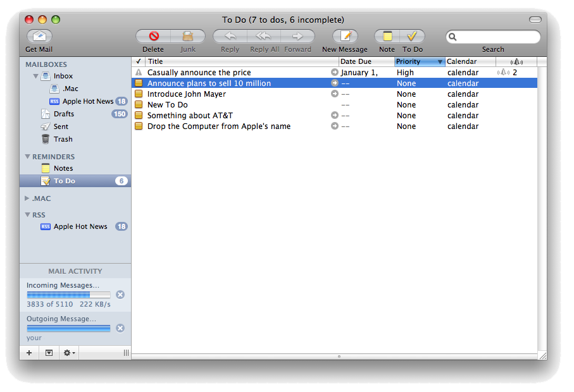Check off Introduce John Mayer to-do

pos(139,94)
